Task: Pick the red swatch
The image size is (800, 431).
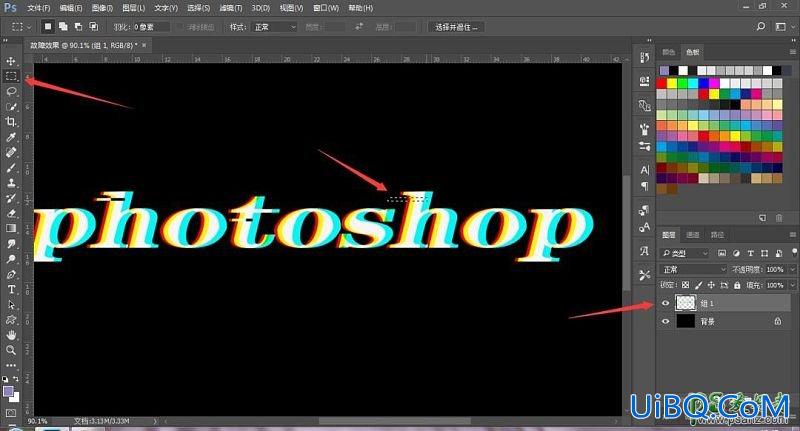Action: coord(662,84)
